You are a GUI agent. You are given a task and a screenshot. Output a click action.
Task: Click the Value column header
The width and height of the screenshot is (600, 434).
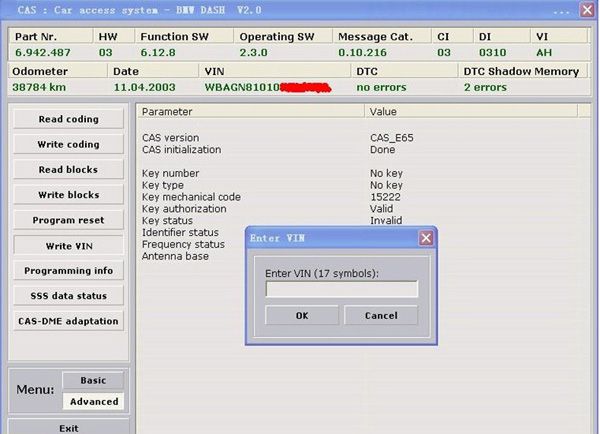(x=471, y=112)
